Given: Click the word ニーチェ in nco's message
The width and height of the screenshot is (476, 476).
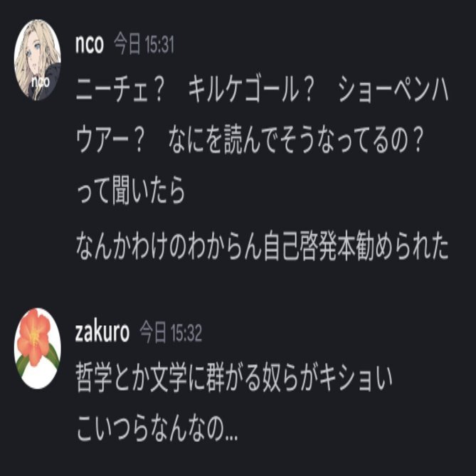Looking at the screenshot, I should tap(112, 90).
